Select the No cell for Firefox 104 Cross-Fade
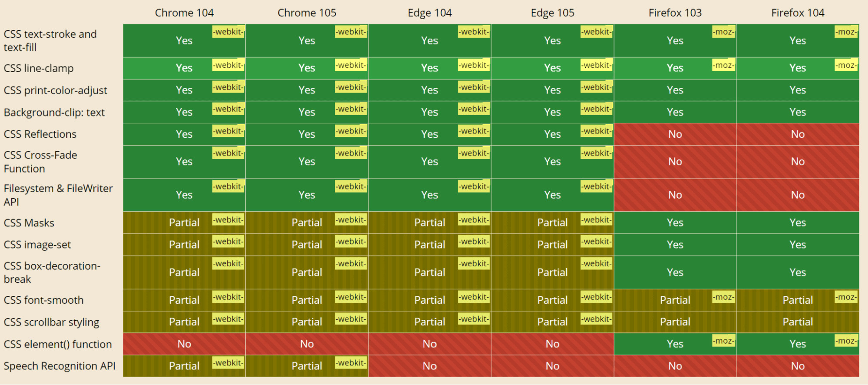868x385 pixels. [798, 162]
